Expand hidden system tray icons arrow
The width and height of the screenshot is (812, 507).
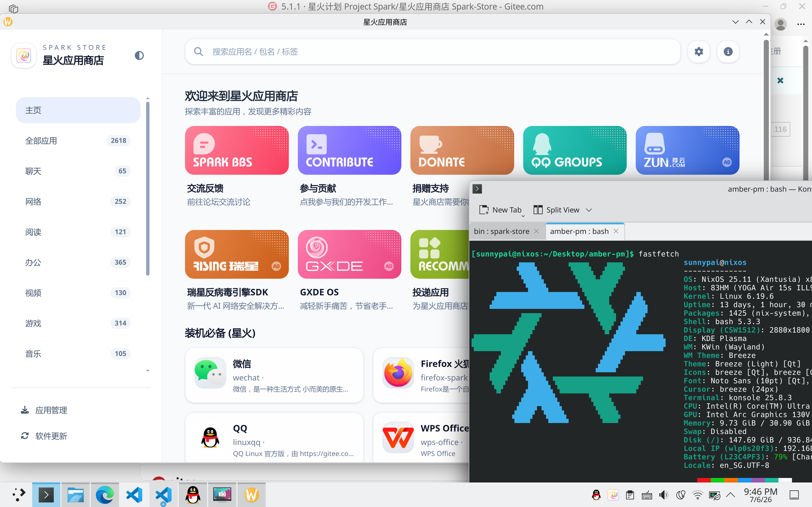pos(730,495)
